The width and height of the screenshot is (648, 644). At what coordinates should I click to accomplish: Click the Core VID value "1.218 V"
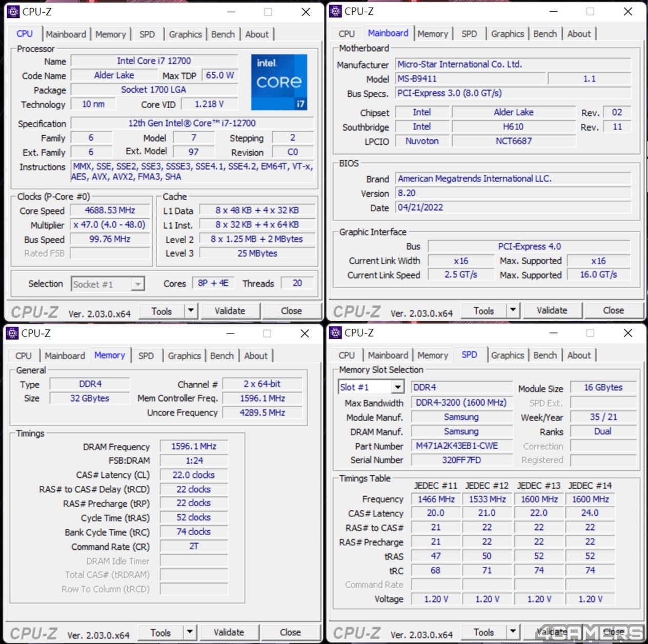click(209, 104)
